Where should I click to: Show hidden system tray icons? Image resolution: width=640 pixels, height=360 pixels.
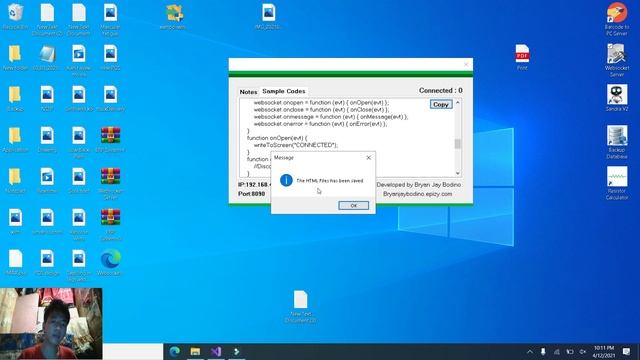(x=530, y=351)
